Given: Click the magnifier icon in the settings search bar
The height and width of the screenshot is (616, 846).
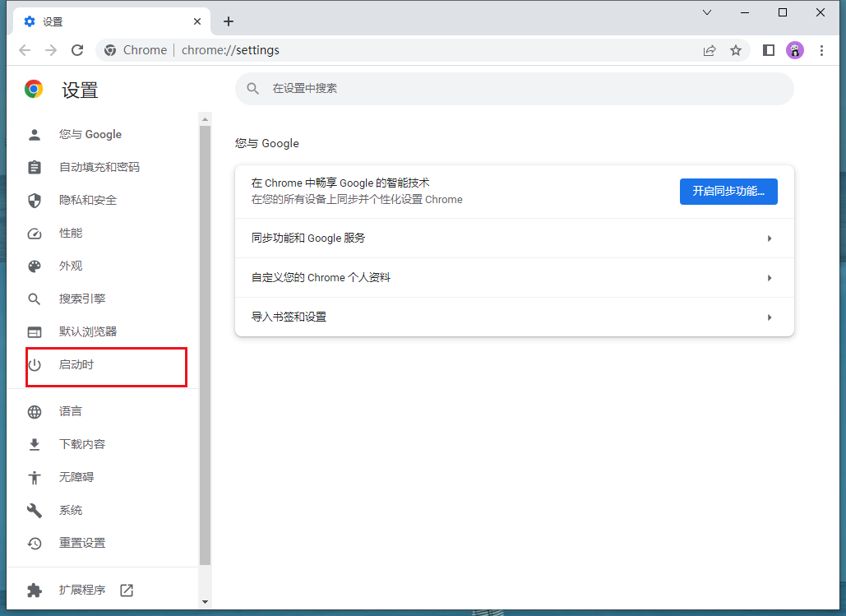Looking at the screenshot, I should click(x=252, y=89).
